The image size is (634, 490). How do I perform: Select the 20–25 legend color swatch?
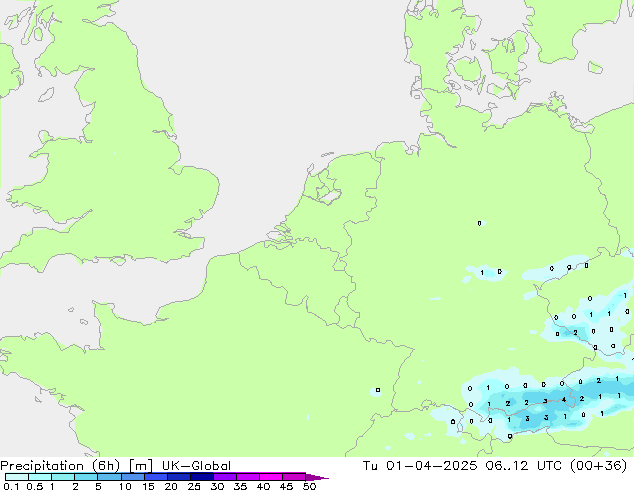coord(179,477)
